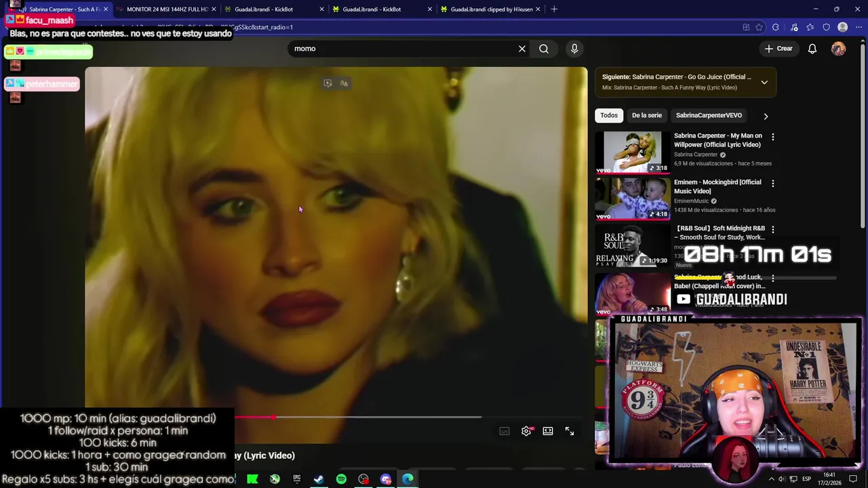Show more filter chips with right arrow
Viewport: 868px width, 488px height.
[x=766, y=116]
